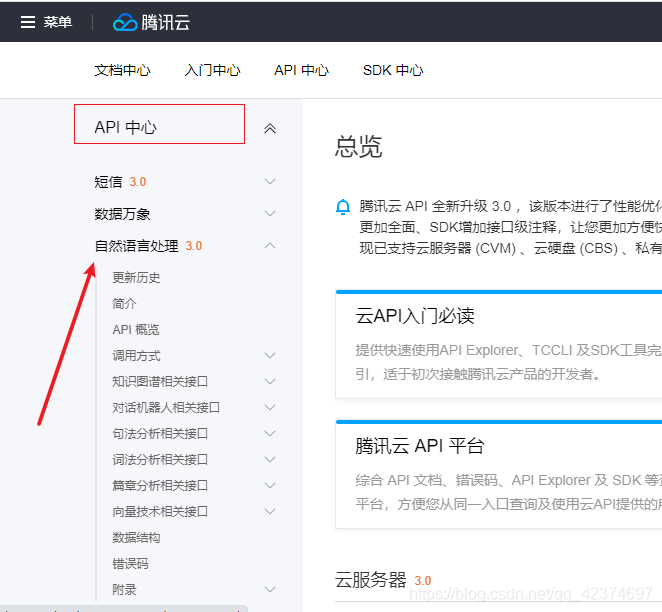Click the 3.0 badge next to 云服务器
The image size is (662, 612).
click(x=423, y=581)
